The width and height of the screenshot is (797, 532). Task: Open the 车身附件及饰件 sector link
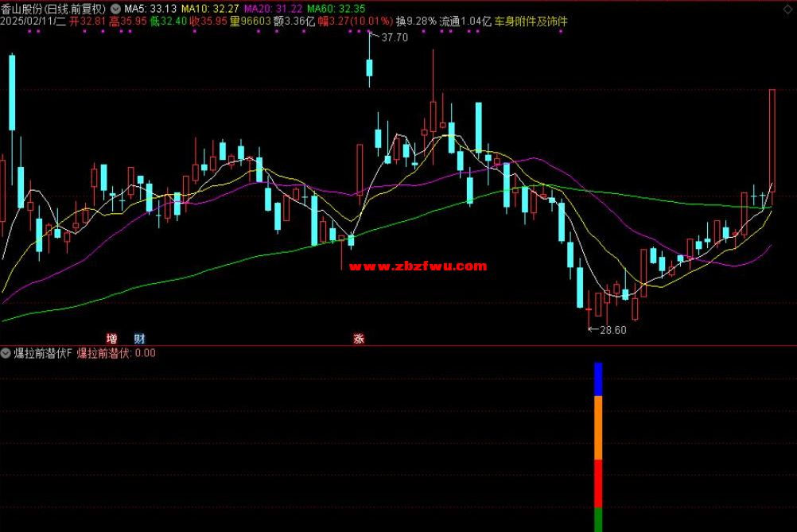point(531,21)
